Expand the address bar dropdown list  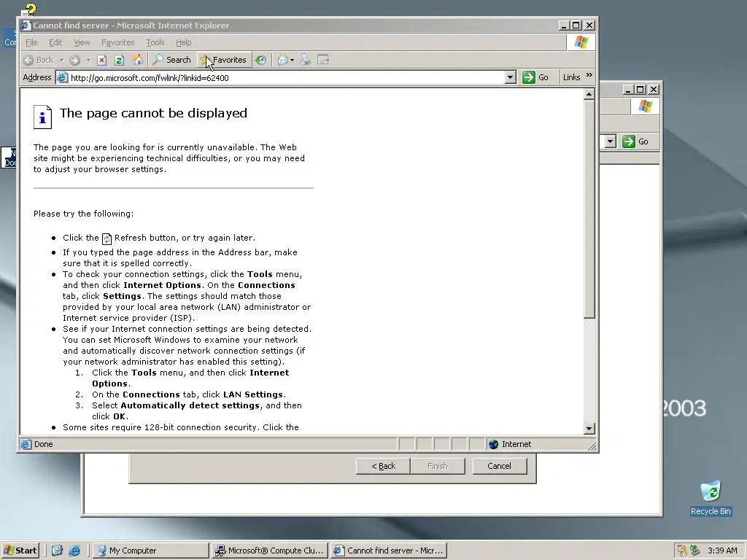510,77
